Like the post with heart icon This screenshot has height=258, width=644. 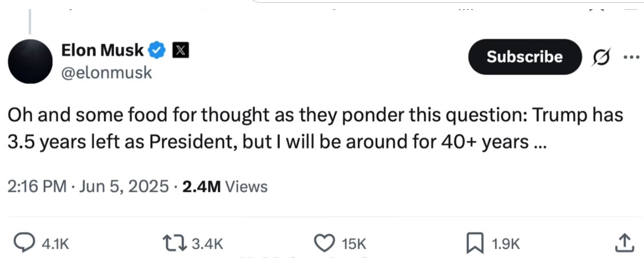[325, 244]
